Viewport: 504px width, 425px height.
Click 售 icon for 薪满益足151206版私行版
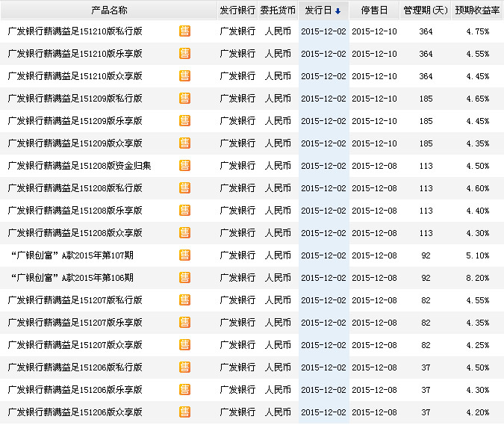pos(185,367)
